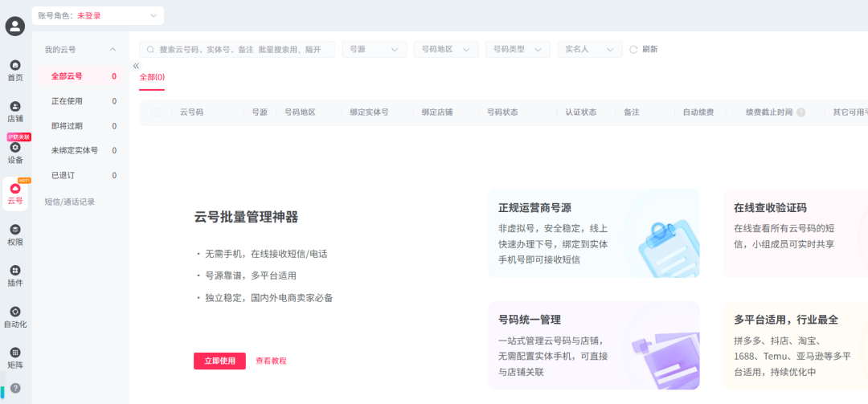
Task: Select the 未绑定实体号 menu item
Action: click(x=81, y=150)
